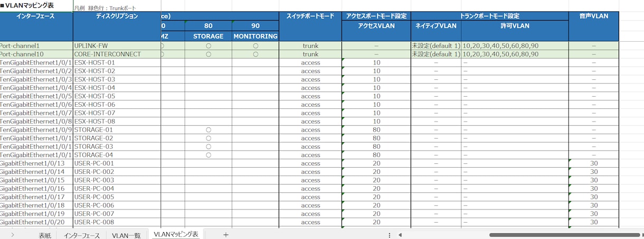Click the scrollbar left arrow button
This screenshot has height=239, width=644.
click(x=400, y=235)
